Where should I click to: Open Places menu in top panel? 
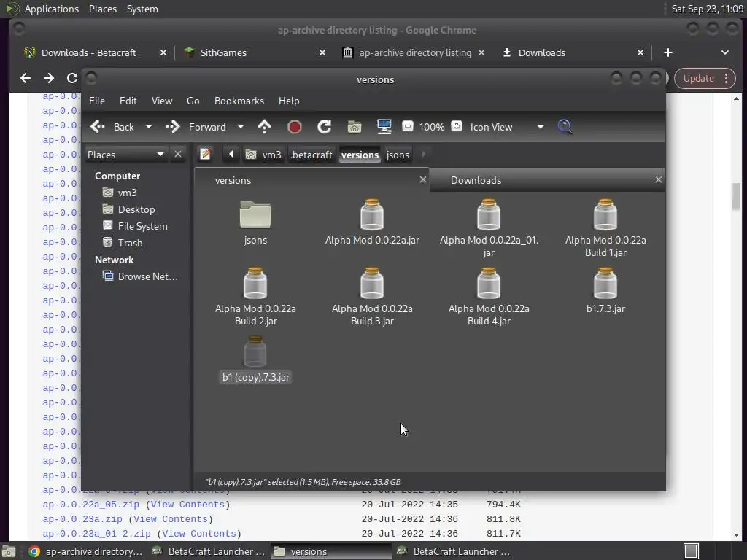[x=102, y=9]
